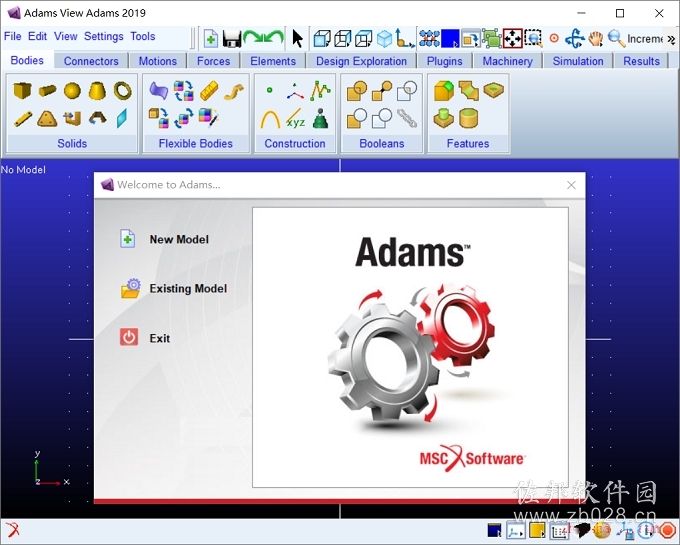Select the arc construction tool
680x545 pixels.
tap(270, 119)
